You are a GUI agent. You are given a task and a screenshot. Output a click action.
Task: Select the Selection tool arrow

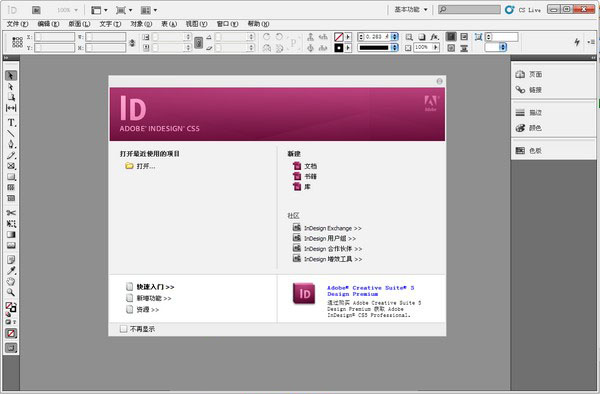point(11,75)
